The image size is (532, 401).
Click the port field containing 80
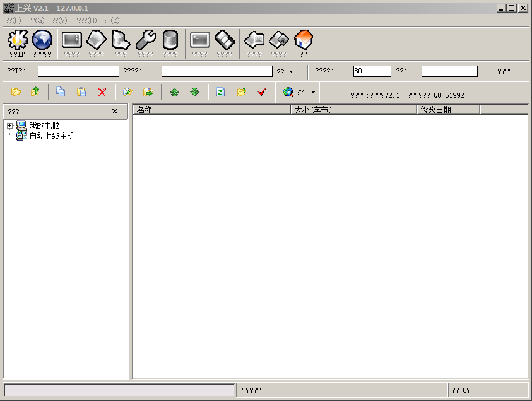[x=372, y=71]
